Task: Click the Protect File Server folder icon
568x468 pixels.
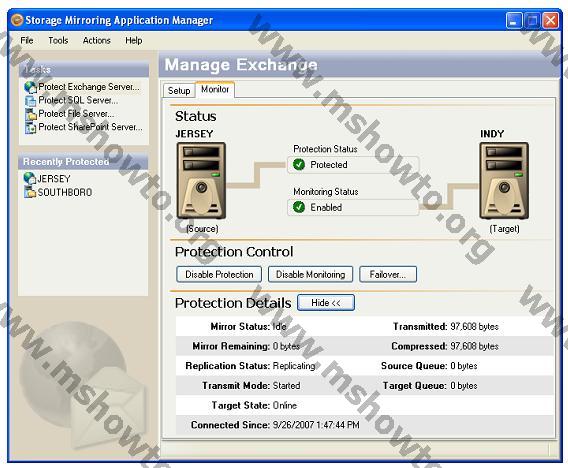Action: click(x=30, y=114)
